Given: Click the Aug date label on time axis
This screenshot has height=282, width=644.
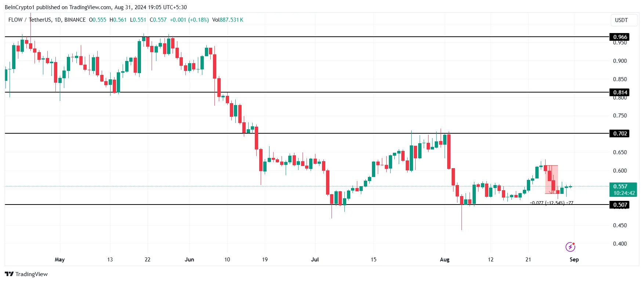Looking at the screenshot, I should coord(445,260).
